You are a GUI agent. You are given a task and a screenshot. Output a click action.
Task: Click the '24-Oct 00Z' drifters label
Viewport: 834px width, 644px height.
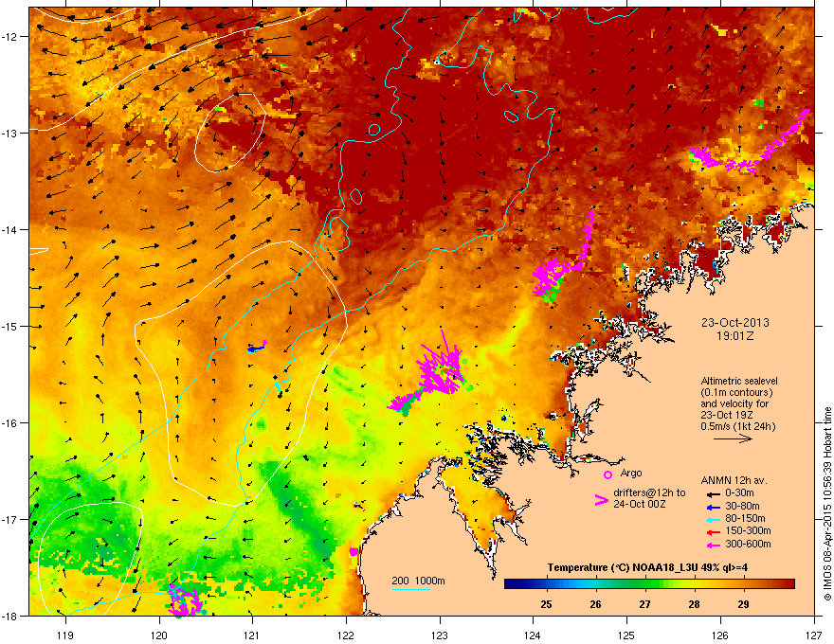coord(640,504)
